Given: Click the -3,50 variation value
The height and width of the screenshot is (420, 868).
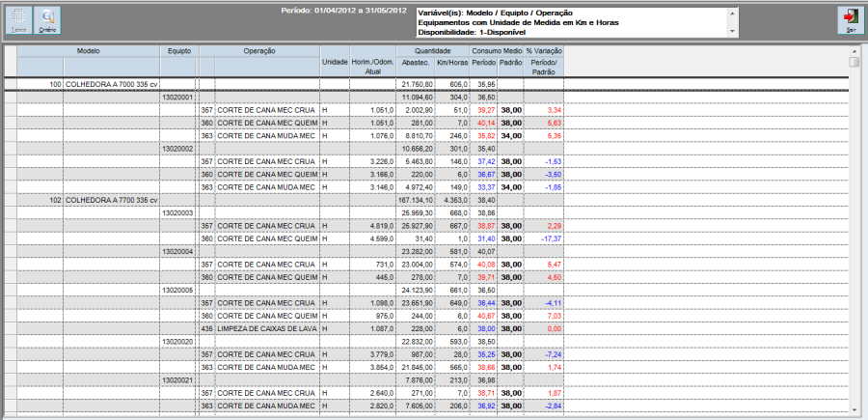Looking at the screenshot, I should tap(544, 174).
